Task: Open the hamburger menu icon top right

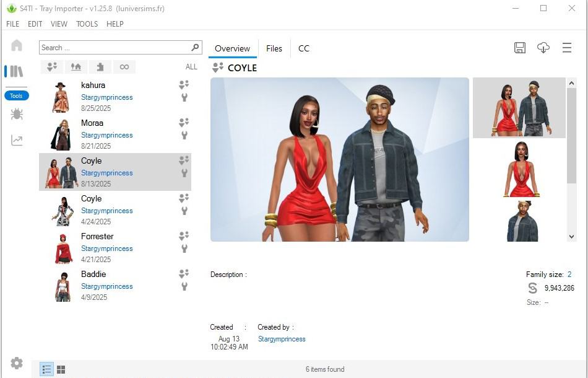Action: click(567, 48)
